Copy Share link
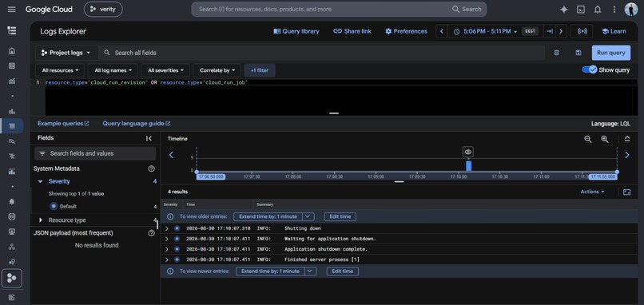The image size is (644, 305). [x=352, y=31]
